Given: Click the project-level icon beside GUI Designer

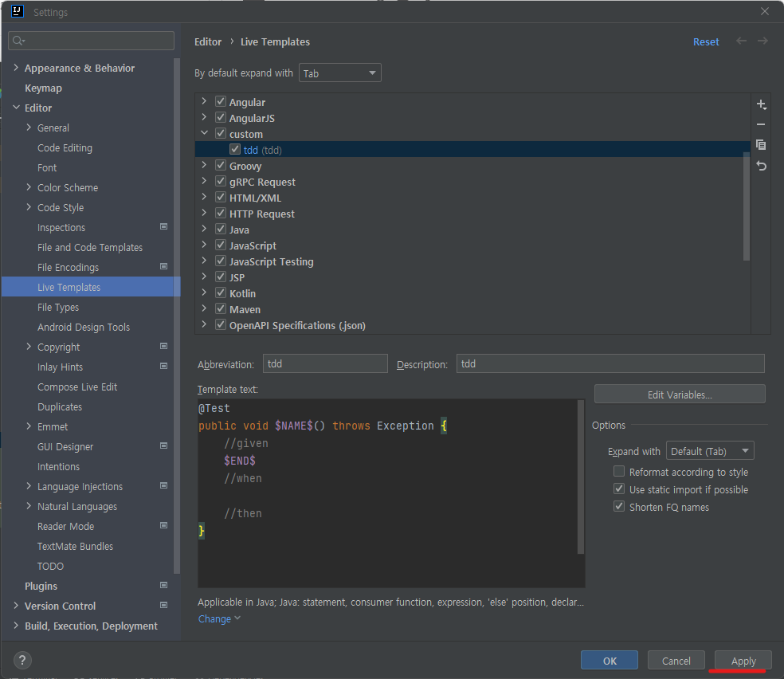Looking at the screenshot, I should (163, 445).
